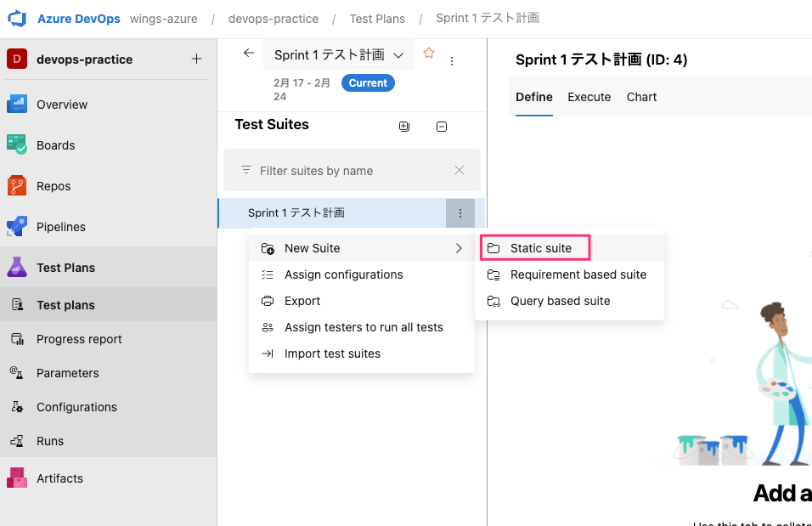The width and height of the screenshot is (812, 526).
Task: Open more options beside the plan name
Action: tap(452, 61)
